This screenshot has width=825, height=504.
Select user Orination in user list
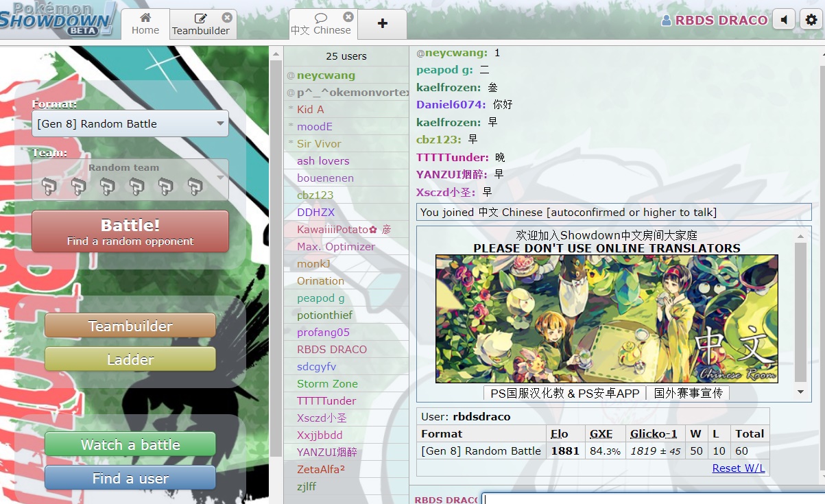[x=346, y=281]
